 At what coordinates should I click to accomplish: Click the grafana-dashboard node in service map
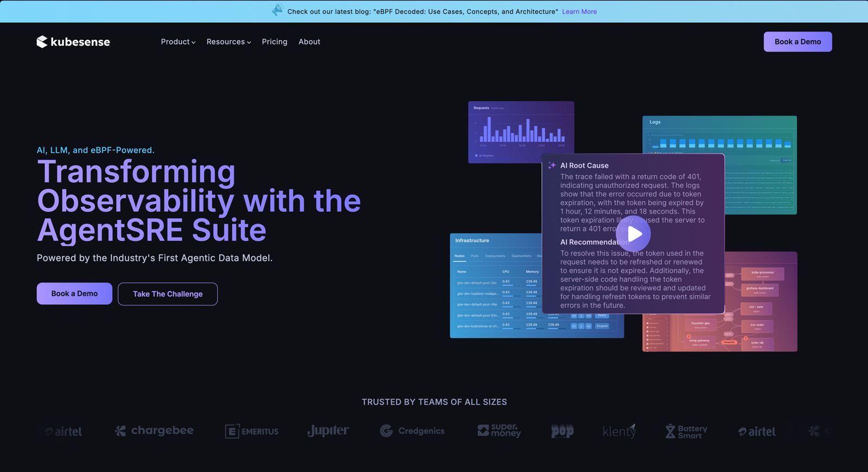[x=759, y=290]
